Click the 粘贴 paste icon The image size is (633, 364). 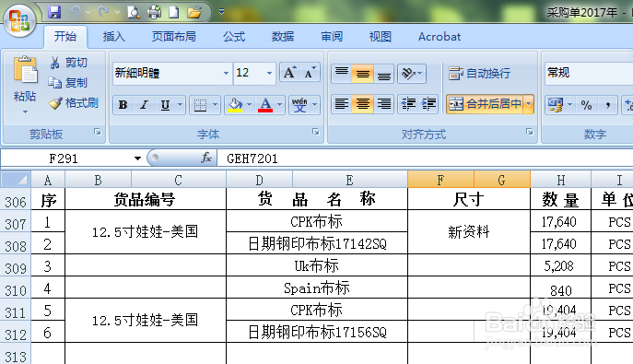[x=25, y=71]
